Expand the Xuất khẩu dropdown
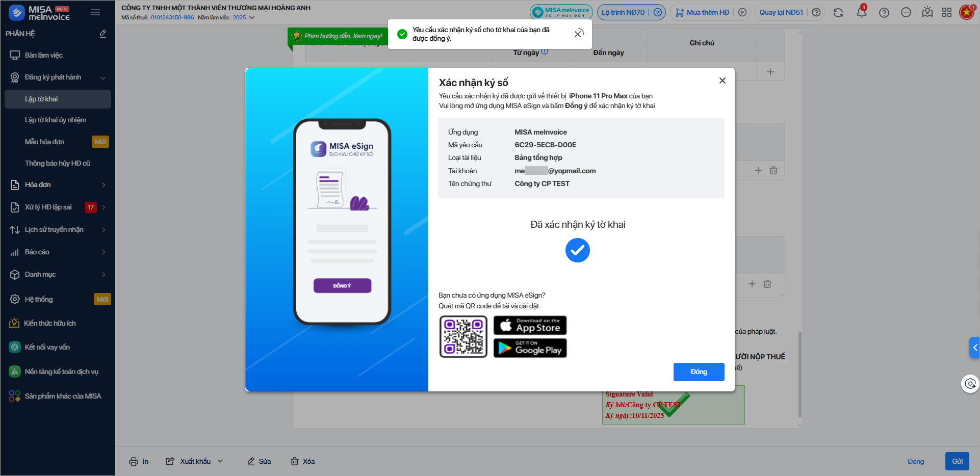This screenshot has width=980, height=476. click(220, 461)
